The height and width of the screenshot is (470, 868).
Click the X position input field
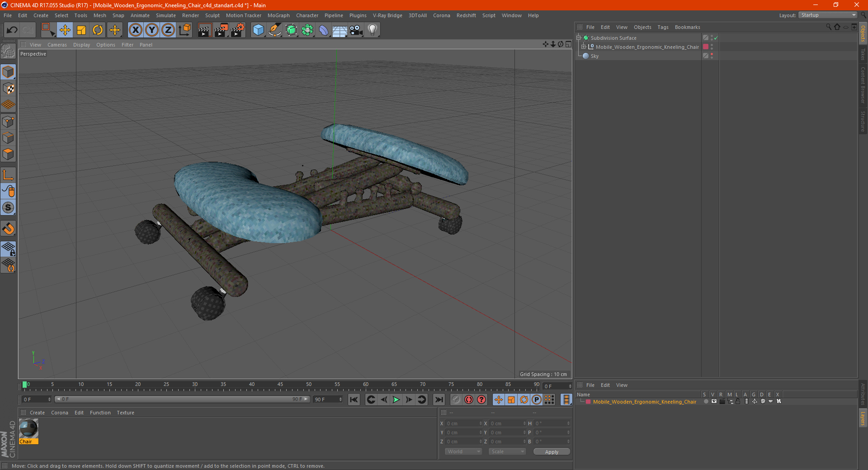463,423
